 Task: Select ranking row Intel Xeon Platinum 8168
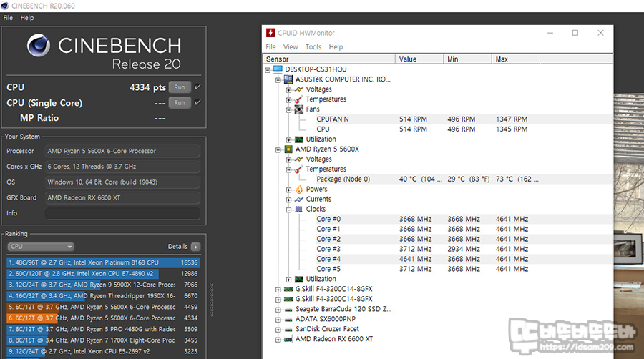pyautogui.click(x=103, y=262)
